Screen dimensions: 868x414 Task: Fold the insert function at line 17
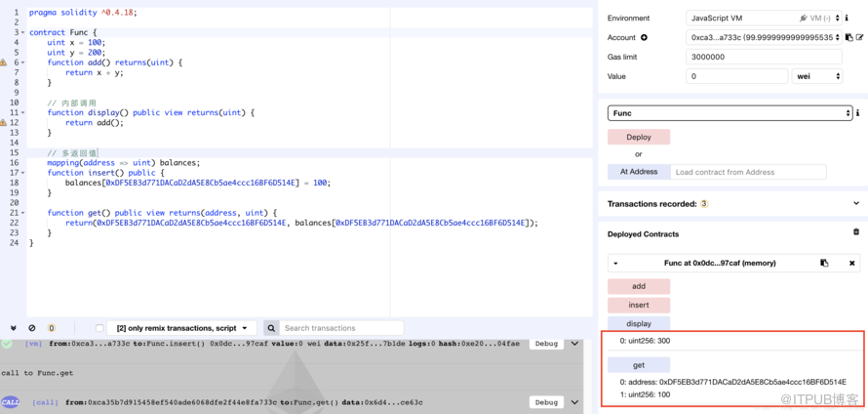coord(23,173)
